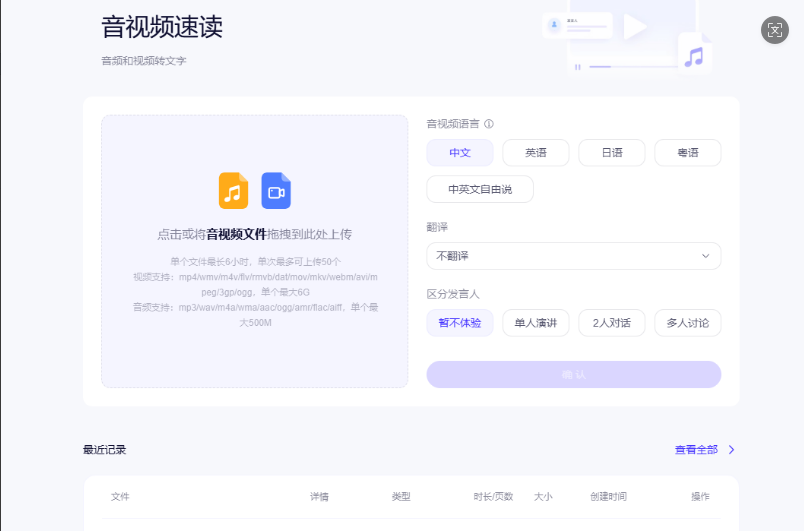The image size is (804, 531).
Task: Click the orange audio file icon
Action: [233, 190]
